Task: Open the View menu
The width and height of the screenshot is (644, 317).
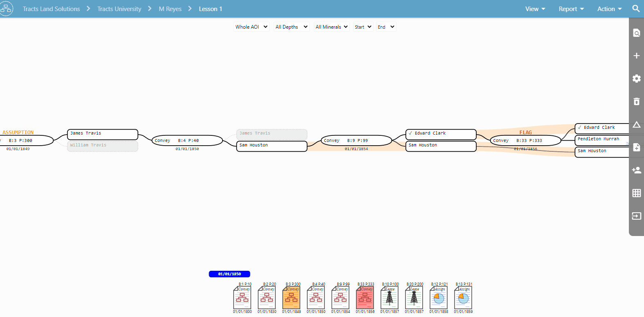Action: 535,9
